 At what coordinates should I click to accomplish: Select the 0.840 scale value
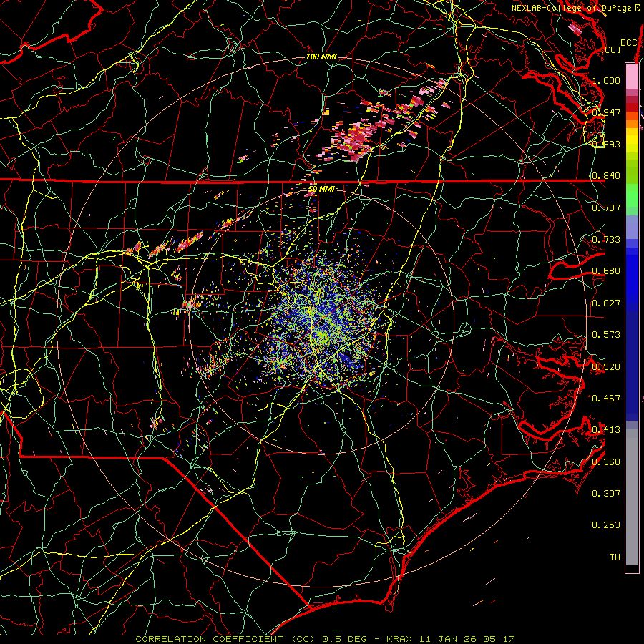(606, 176)
